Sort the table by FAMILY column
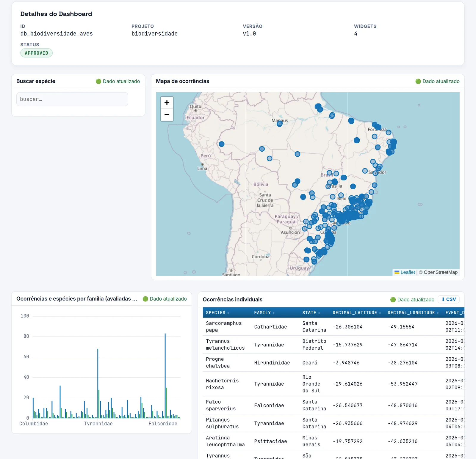 tap(264, 313)
